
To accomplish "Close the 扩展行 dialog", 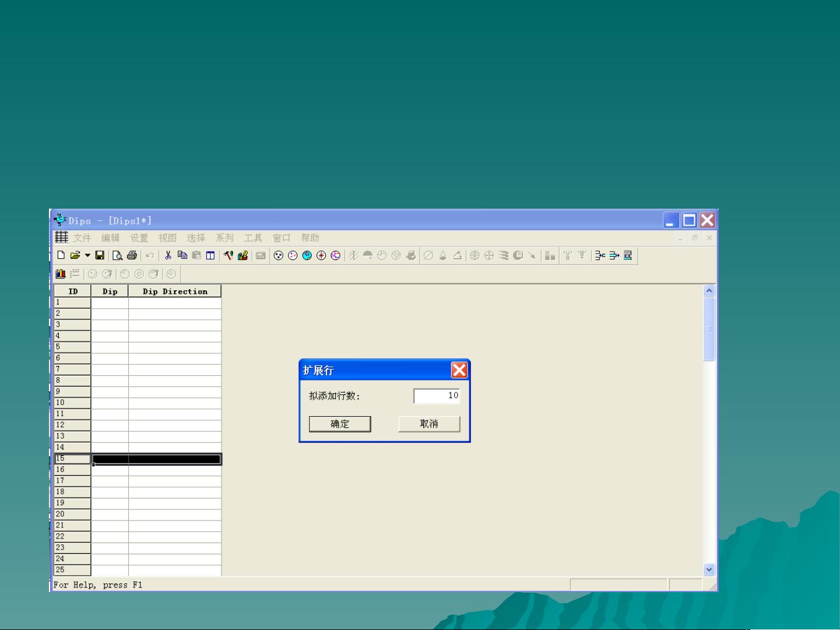I will click(459, 370).
